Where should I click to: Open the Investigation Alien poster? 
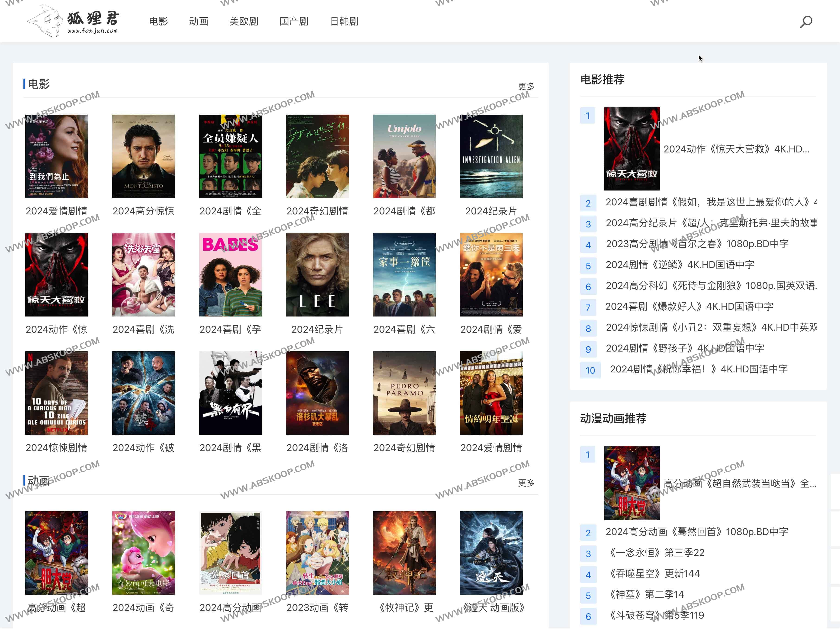click(491, 156)
